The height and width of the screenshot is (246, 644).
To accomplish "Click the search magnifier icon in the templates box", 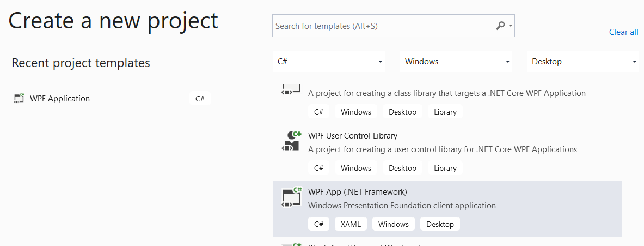I will point(500,26).
